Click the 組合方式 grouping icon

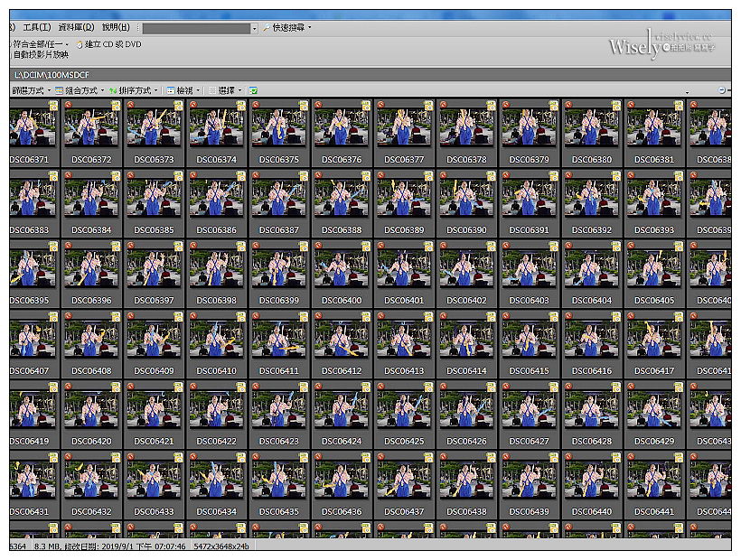[59, 90]
